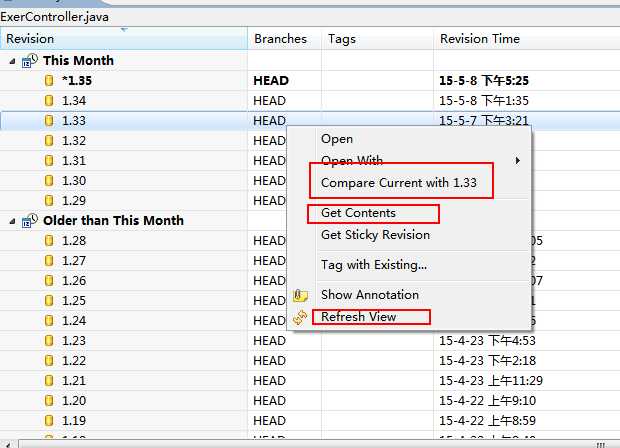
Task: Select the ExerController.java file label
Action: tap(55, 17)
